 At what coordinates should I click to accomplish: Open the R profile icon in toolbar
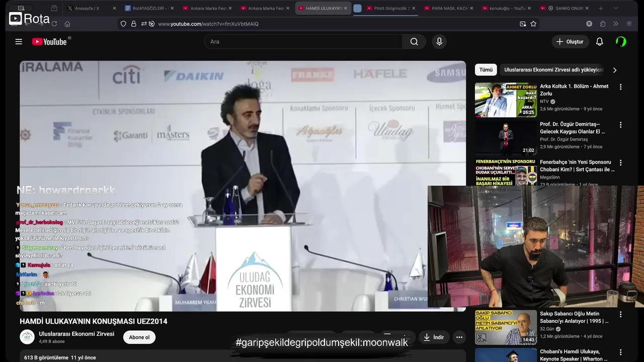589,24
